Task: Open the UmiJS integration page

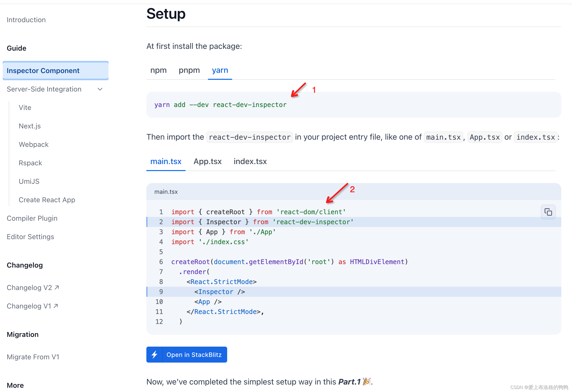Action: point(29,182)
